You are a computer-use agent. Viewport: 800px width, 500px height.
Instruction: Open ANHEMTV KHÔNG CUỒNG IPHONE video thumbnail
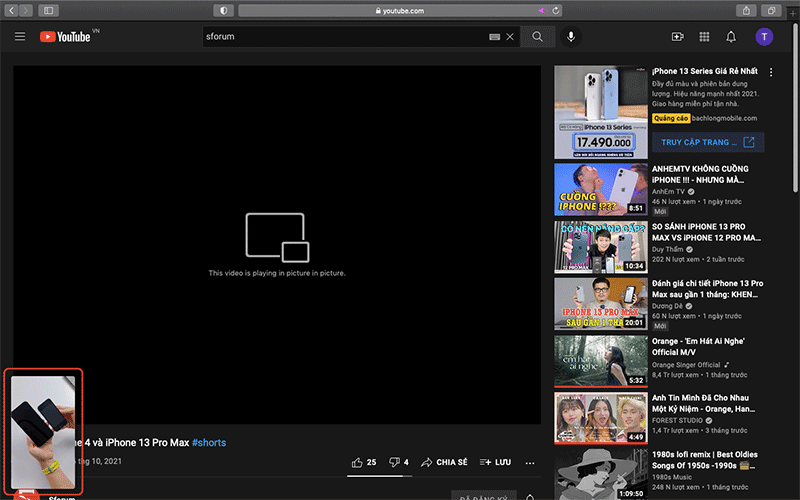(601, 189)
